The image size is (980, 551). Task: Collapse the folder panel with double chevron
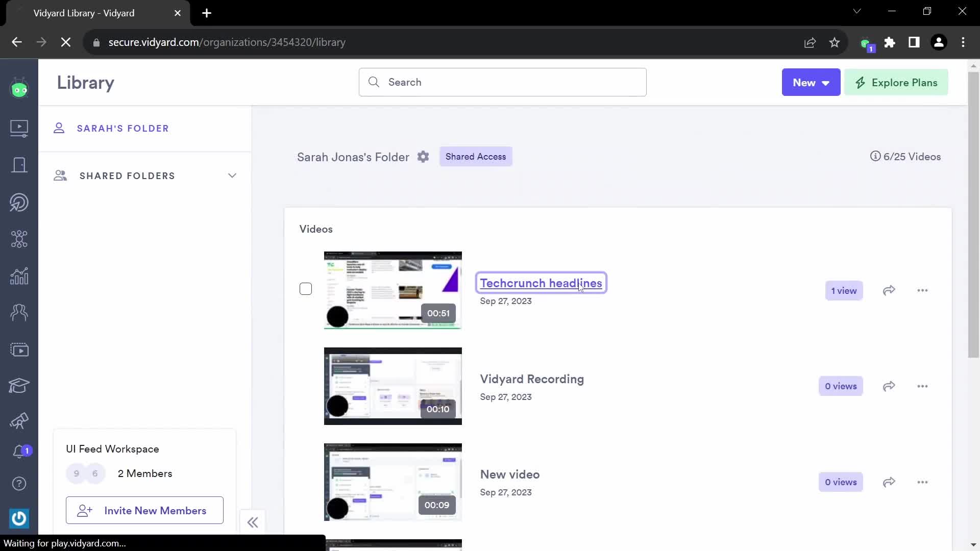(253, 522)
